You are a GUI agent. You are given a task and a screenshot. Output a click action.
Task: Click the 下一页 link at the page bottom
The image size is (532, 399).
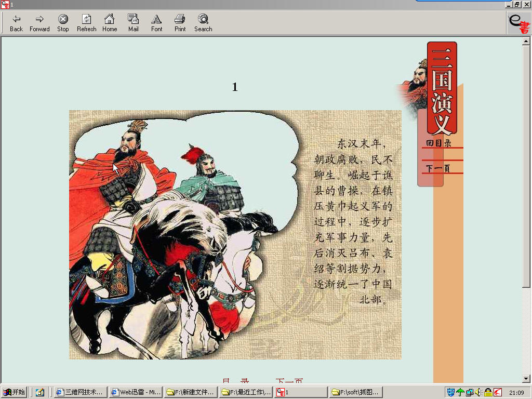coord(289,381)
